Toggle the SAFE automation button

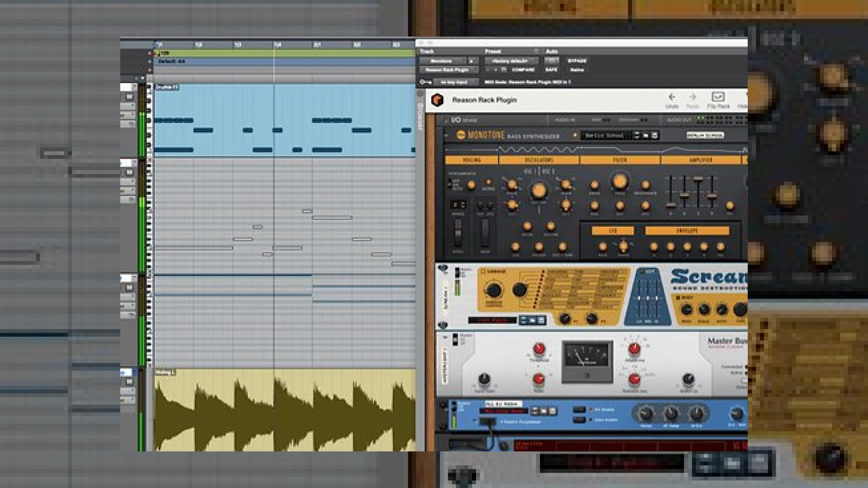pyautogui.click(x=551, y=70)
